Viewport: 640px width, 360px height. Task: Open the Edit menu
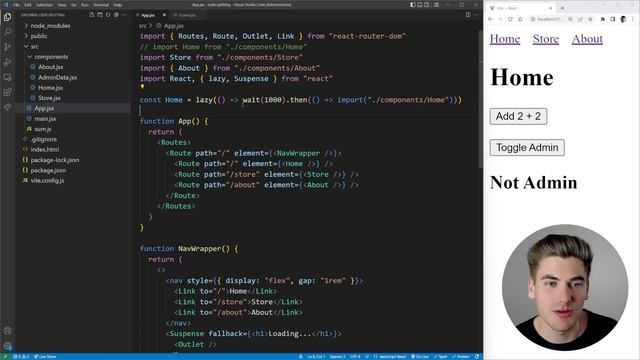(x=28, y=5)
